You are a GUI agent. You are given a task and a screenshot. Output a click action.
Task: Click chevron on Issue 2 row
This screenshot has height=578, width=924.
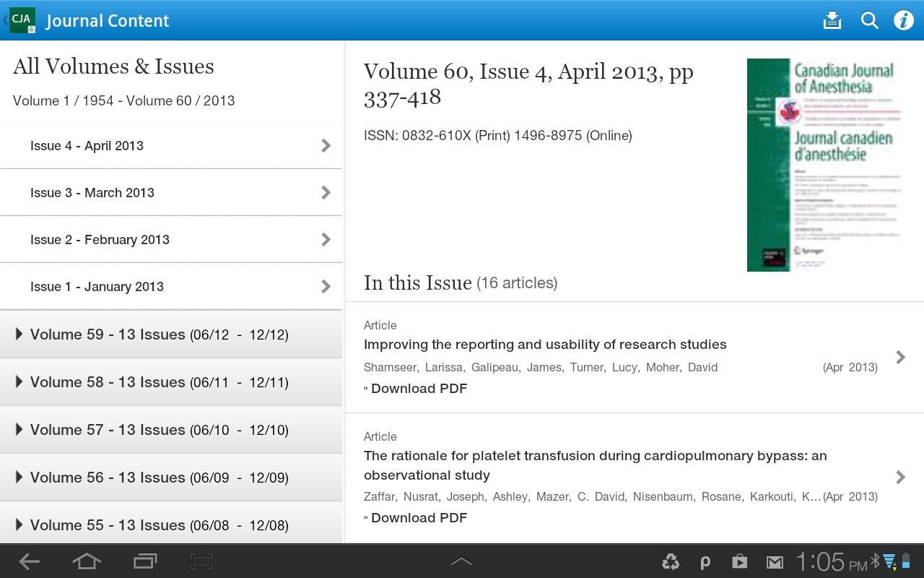[x=326, y=239]
